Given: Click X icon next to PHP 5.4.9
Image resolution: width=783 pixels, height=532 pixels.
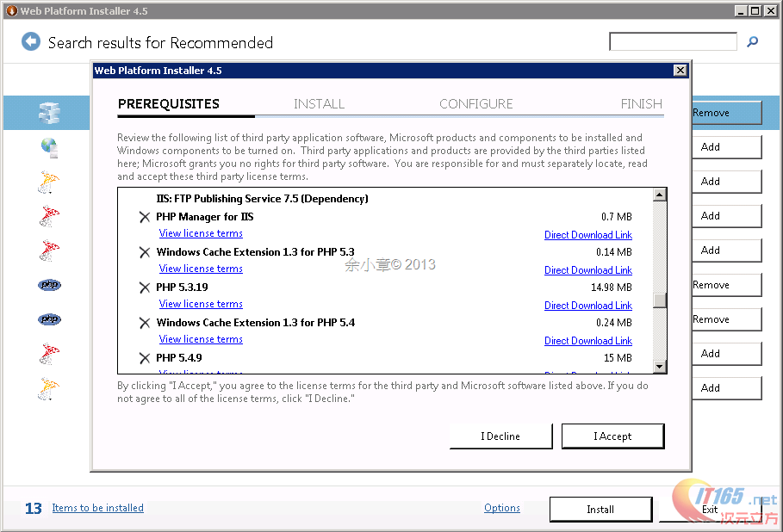Looking at the screenshot, I should [145, 358].
